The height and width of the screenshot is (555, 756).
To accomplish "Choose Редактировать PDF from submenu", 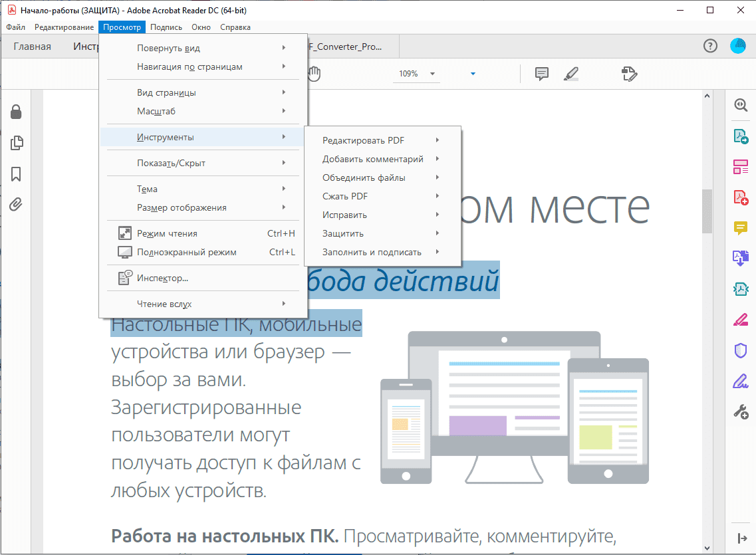I will point(383,140).
